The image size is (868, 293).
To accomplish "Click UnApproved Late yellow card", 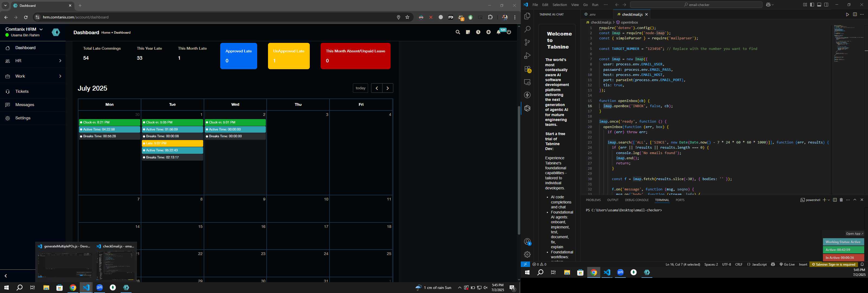I will pos(289,56).
